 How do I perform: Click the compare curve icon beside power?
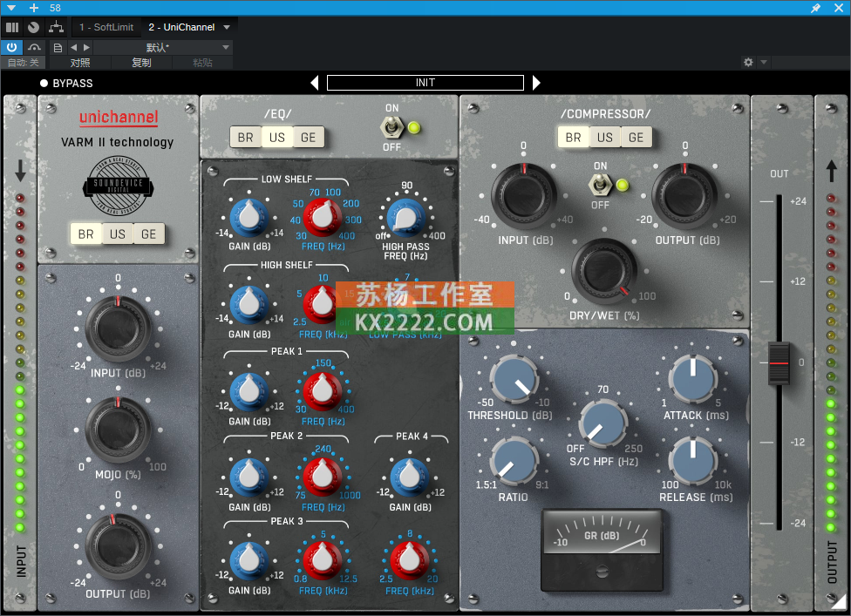click(34, 47)
